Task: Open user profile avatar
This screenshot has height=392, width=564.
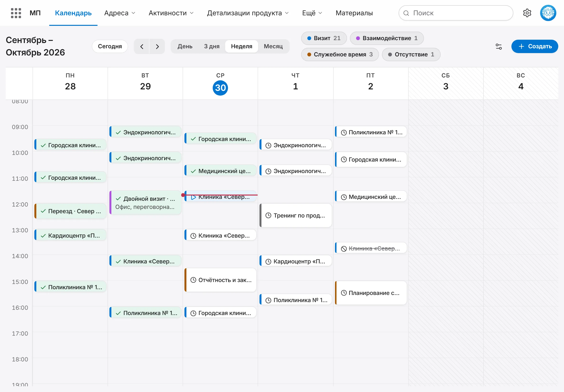Action: 548,13
